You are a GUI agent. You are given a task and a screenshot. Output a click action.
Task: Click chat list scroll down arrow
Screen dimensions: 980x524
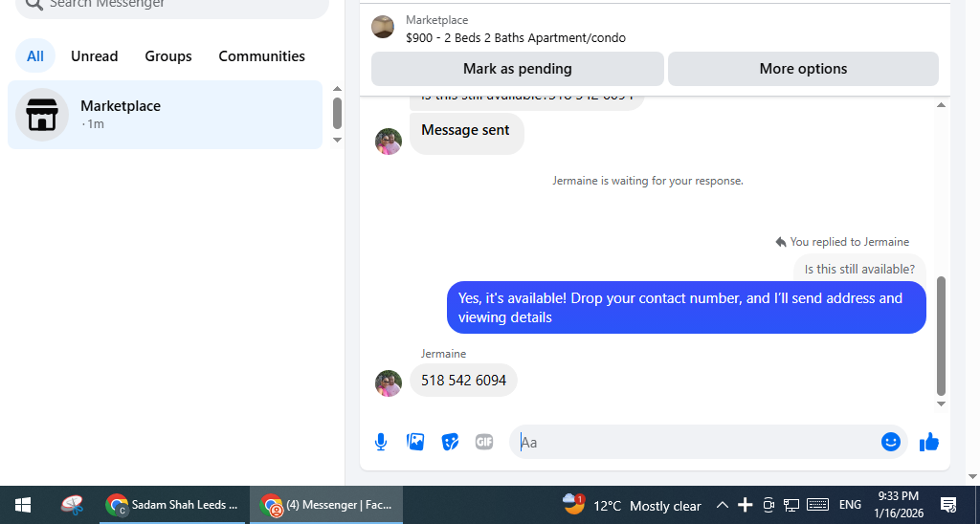pos(338,140)
